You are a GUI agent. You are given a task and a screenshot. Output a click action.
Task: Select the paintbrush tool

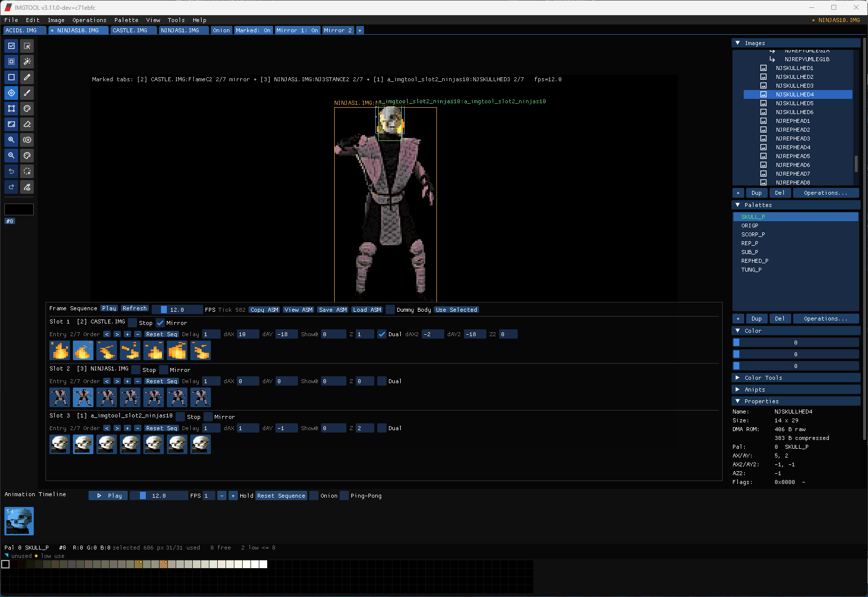[x=27, y=93]
